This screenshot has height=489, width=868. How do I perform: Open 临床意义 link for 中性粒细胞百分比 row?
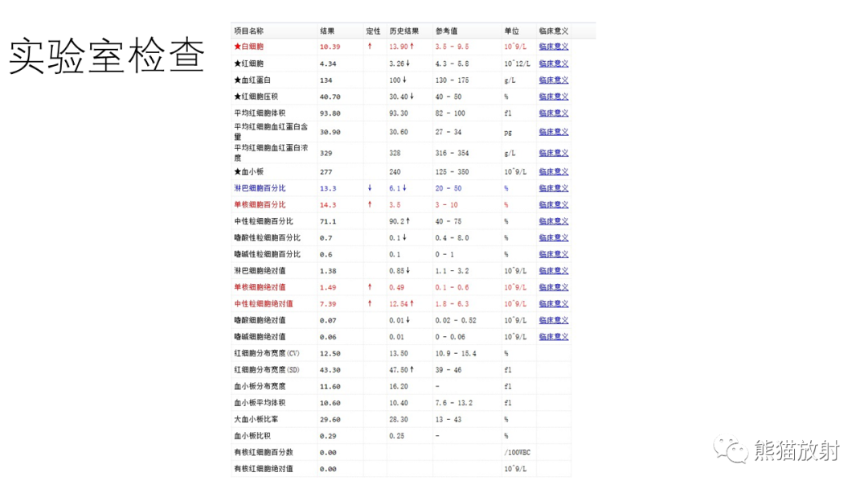(x=554, y=221)
